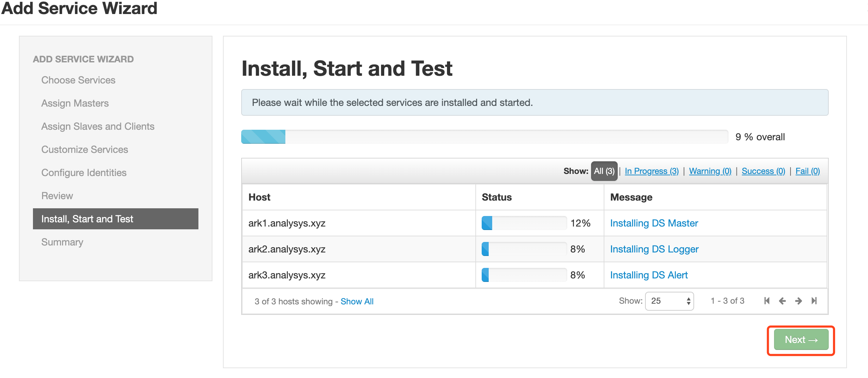
Task: Filter hosts by Success (0)
Action: coord(763,171)
